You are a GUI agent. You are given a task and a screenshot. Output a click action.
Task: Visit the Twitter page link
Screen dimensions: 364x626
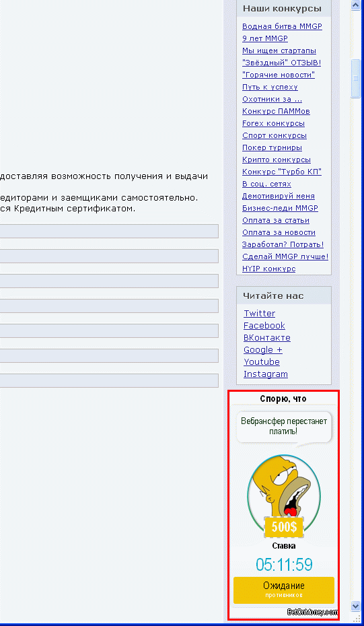coord(260,314)
